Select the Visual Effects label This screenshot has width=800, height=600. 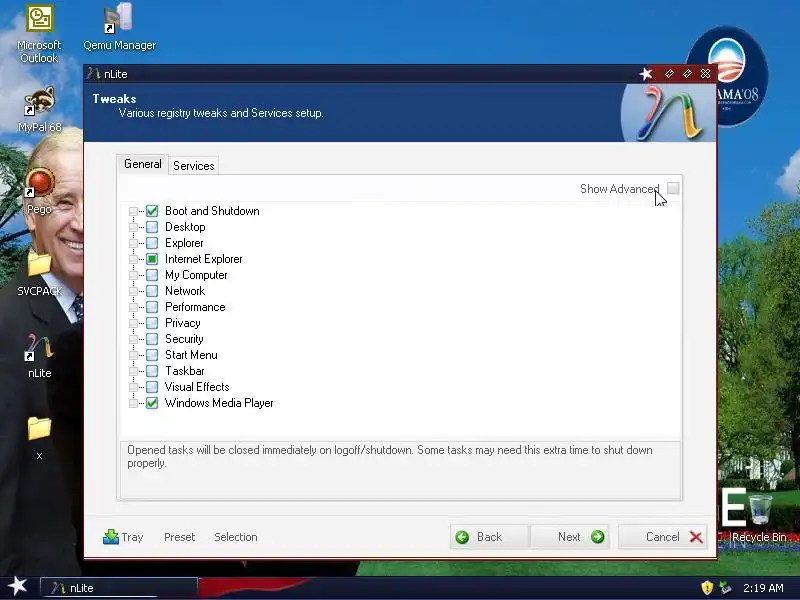click(x=197, y=387)
